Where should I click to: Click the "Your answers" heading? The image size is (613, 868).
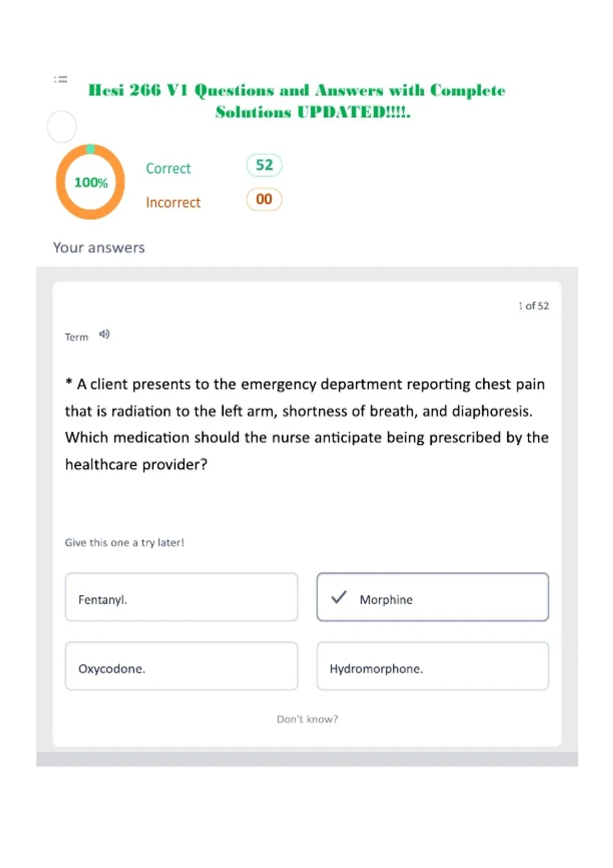click(99, 248)
